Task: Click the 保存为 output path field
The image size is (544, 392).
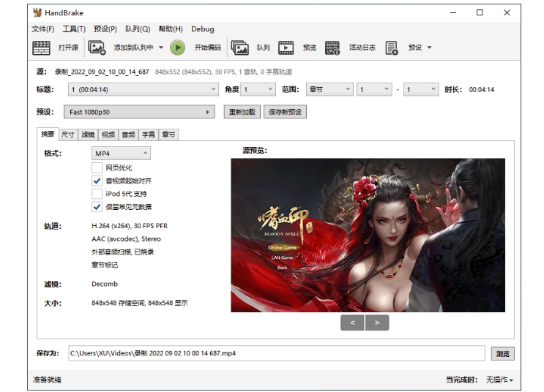Action: pos(277,353)
